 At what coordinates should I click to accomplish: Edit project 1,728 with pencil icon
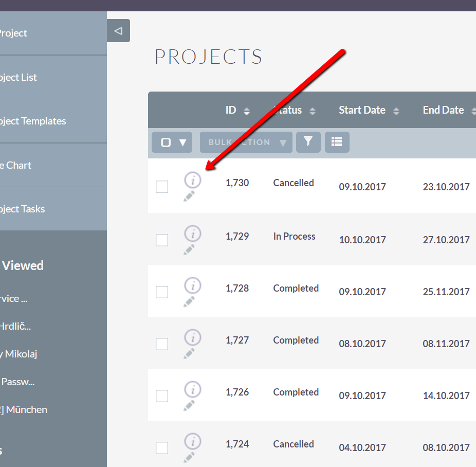189,301
